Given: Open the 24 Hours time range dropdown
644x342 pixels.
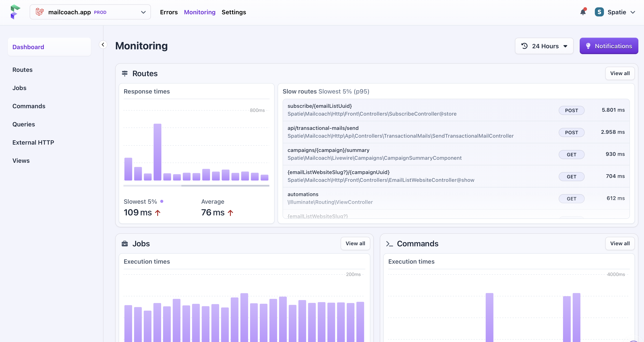Looking at the screenshot, I should [544, 46].
